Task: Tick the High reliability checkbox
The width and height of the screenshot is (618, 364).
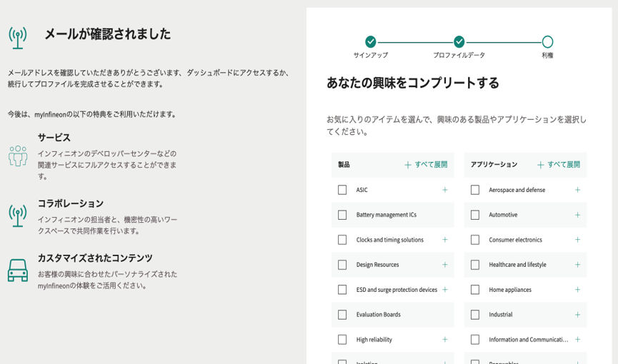Action: click(342, 340)
